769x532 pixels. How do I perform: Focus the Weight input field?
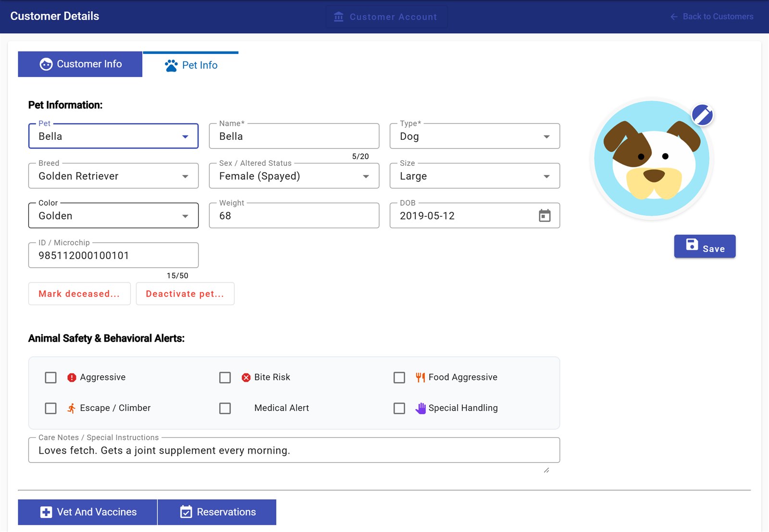tap(294, 216)
